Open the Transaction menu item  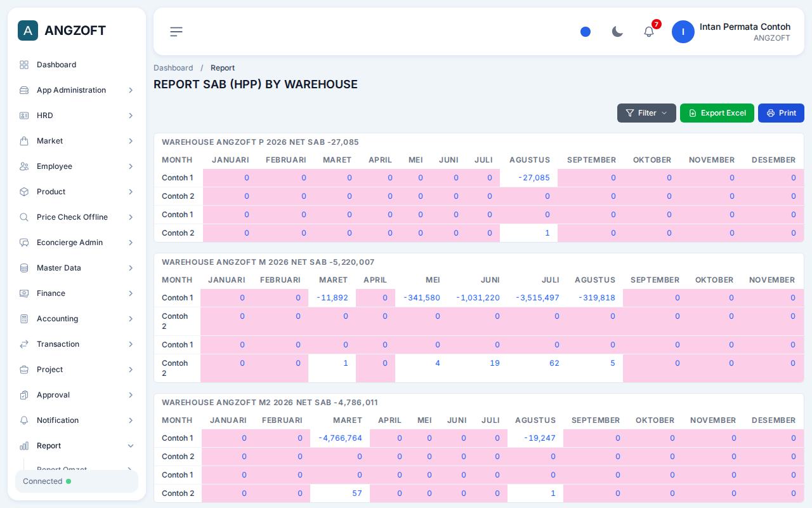[76, 344]
